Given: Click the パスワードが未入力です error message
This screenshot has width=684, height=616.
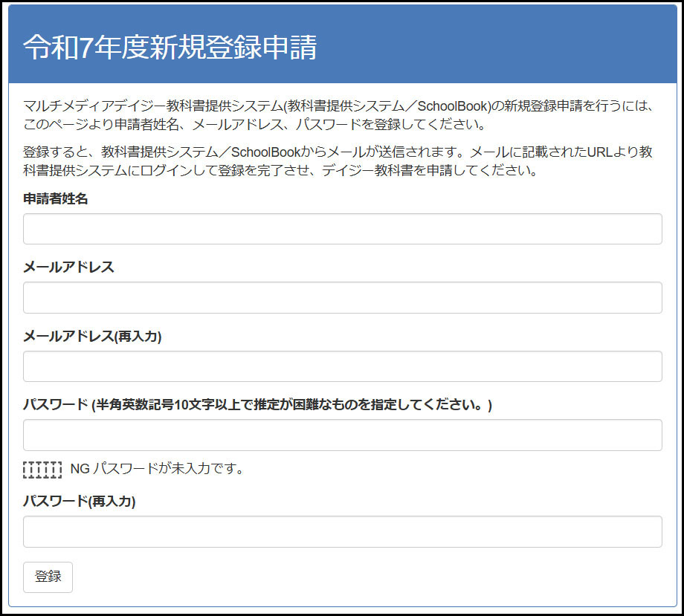Looking at the screenshot, I should click(168, 469).
